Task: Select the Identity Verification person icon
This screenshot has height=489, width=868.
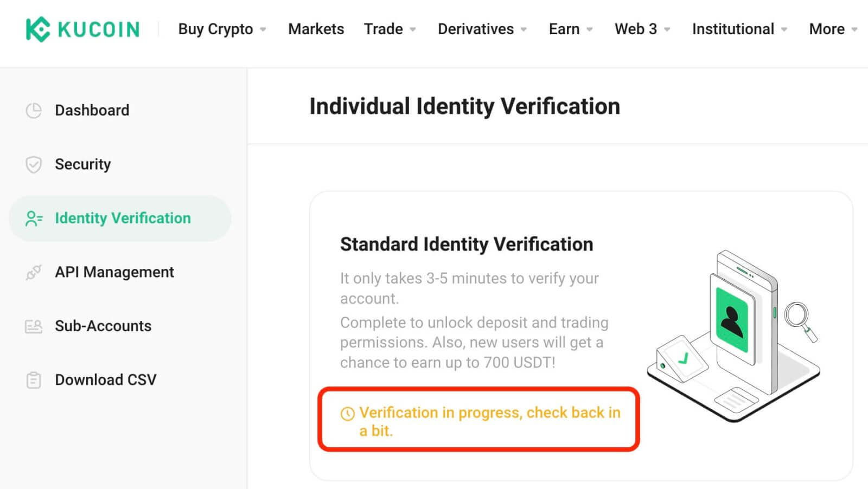Action: (x=34, y=218)
